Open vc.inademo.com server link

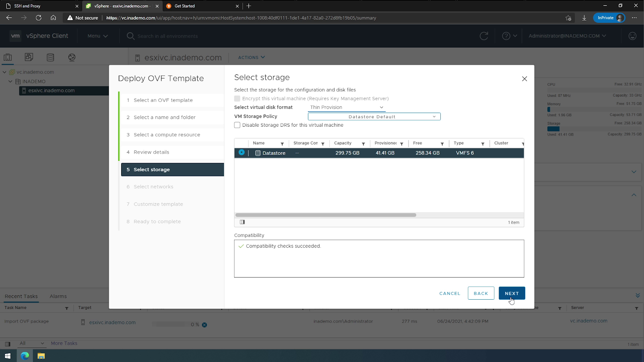click(588, 321)
